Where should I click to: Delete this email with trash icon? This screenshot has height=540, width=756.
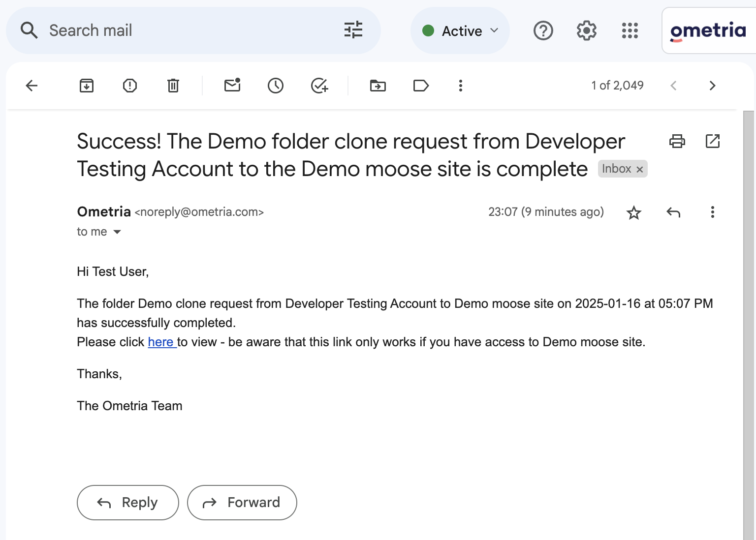173,86
